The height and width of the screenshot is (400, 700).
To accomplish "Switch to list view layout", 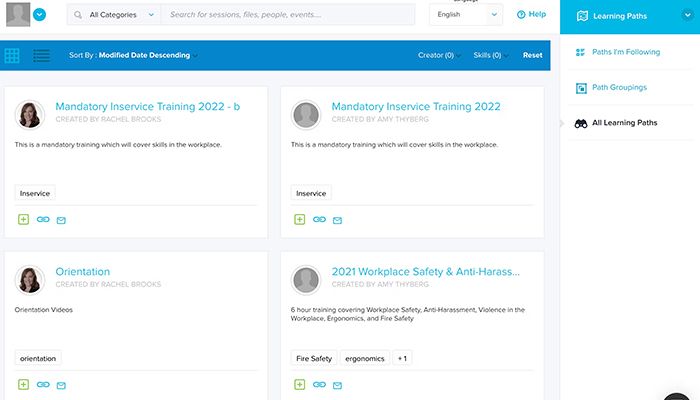I will tap(42, 56).
